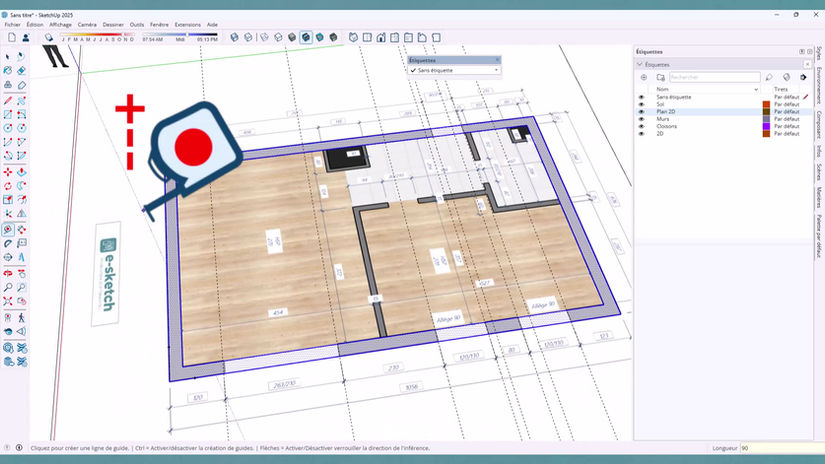Select the Zoom Window tool

pyautogui.click(x=22, y=287)
